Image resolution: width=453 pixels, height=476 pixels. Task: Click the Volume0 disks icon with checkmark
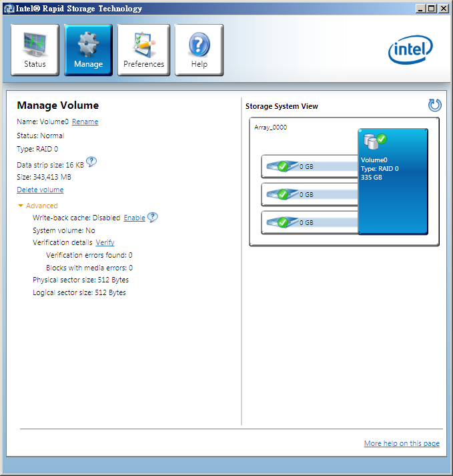tap(375, 142)
